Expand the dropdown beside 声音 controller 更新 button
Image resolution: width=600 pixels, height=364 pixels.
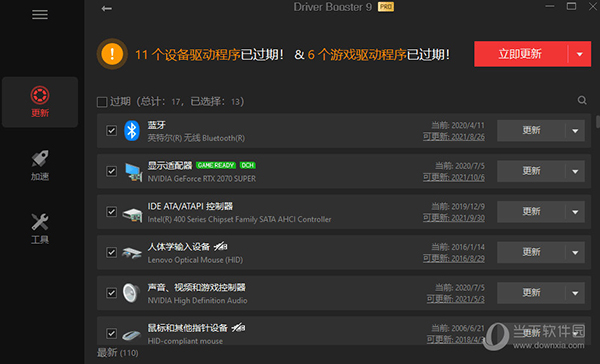pos(575,293)
